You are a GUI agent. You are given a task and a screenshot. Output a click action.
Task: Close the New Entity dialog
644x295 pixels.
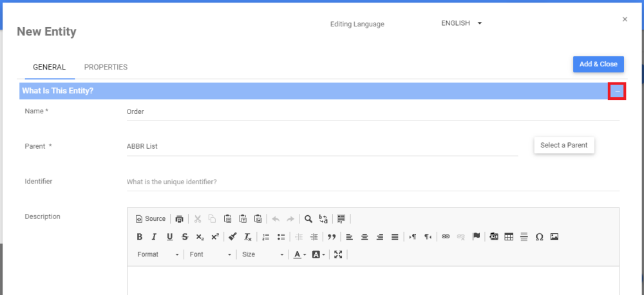click(625, 19)
